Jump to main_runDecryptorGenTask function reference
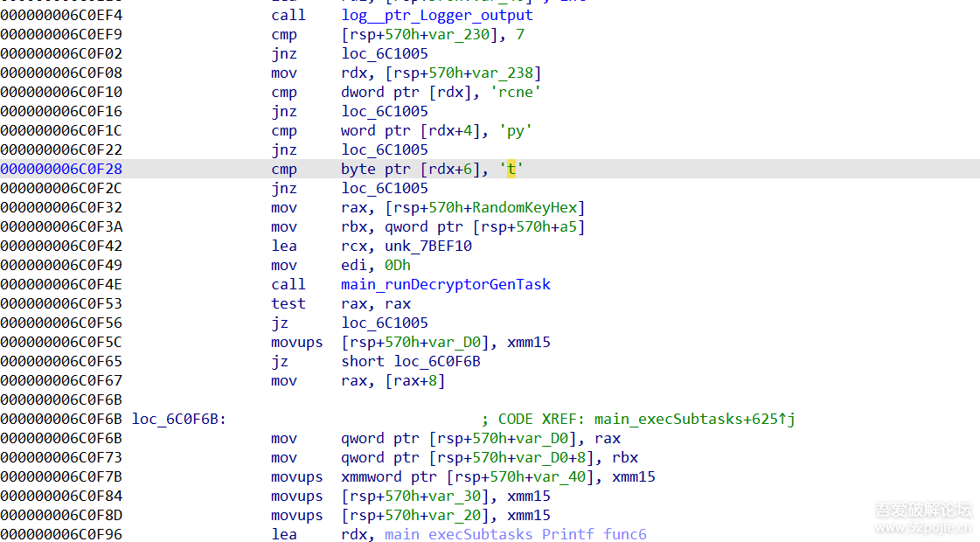 (445, 284)
